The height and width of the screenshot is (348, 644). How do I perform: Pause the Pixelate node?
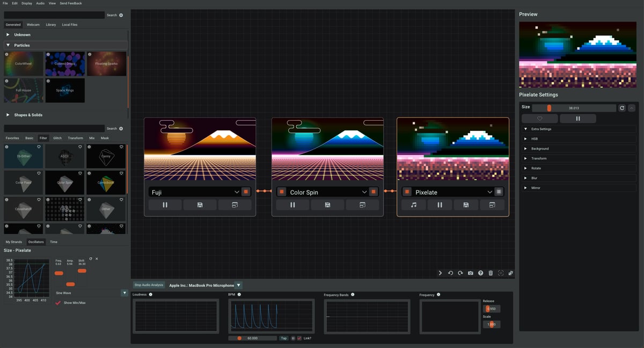coord(440,205)
